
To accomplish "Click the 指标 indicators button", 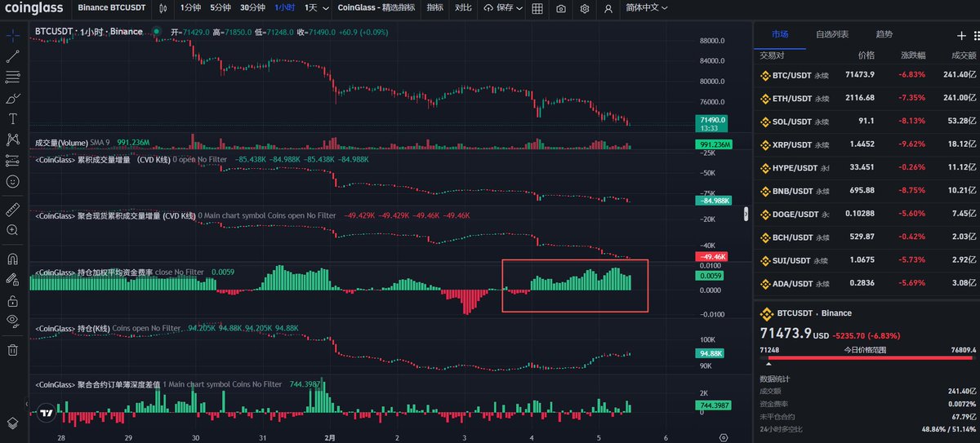I will tap(435, 8).
